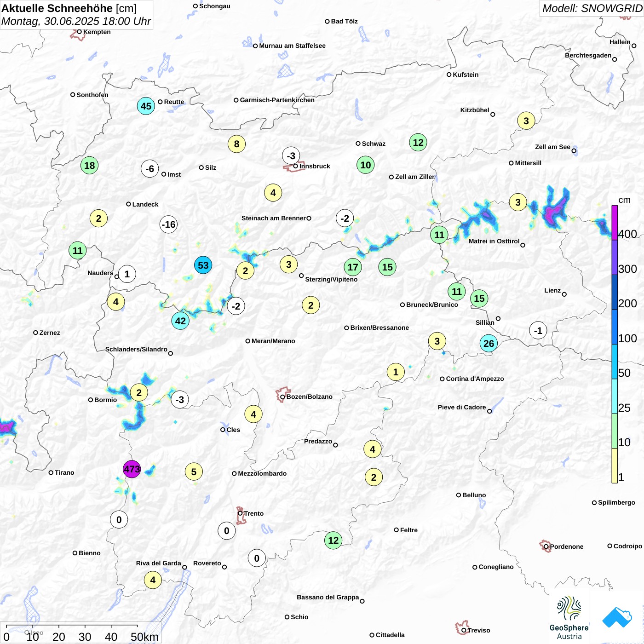Click the GeoSphere Austria logo
The width and height of the screenshot is (644, 644).
coord(569,618)
